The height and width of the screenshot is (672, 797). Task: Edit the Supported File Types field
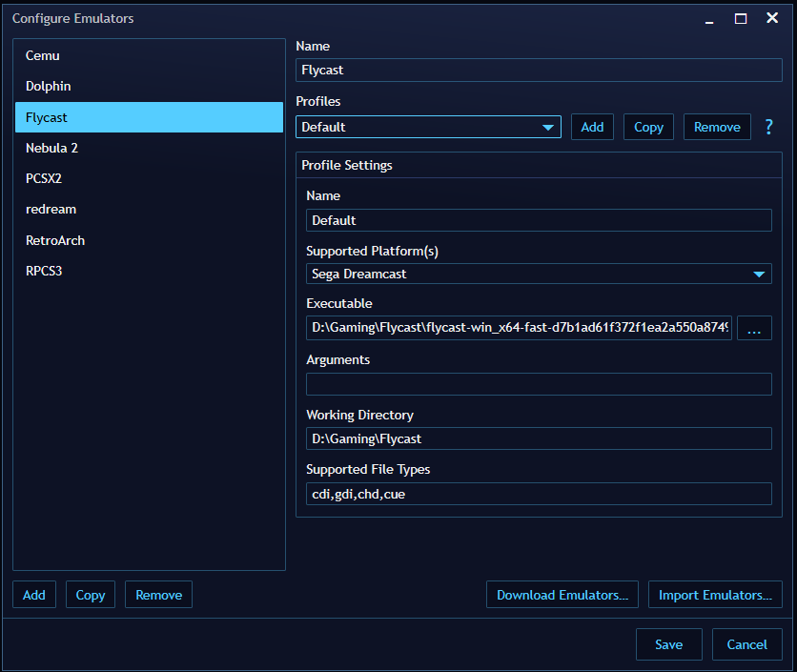point(539,494)
